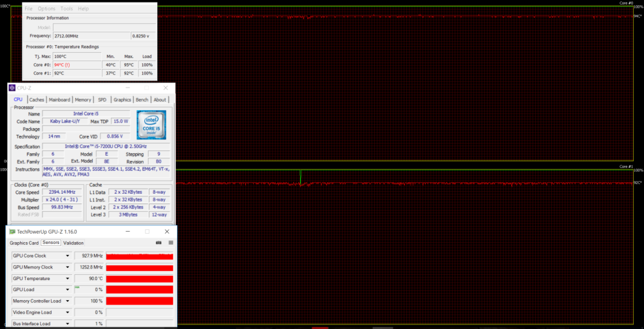Viewport: 644px width, 329px height.
Task: Close the CPU-Z window
Action: click(x=166, y=88)
